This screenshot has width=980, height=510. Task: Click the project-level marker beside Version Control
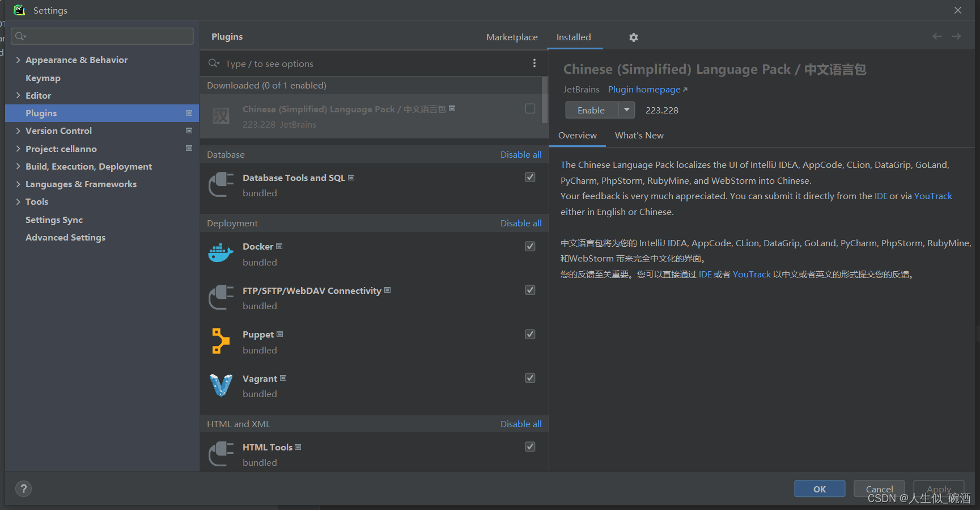[189, 130]
